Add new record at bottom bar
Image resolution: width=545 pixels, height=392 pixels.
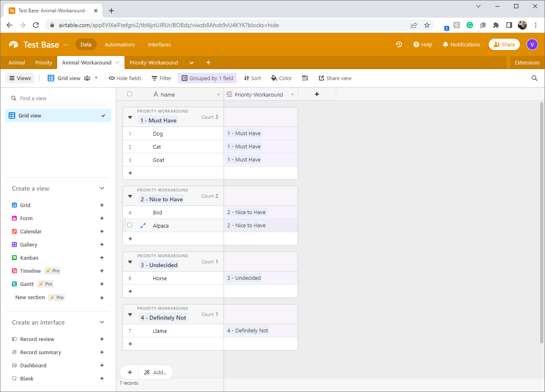click(130, 372)
